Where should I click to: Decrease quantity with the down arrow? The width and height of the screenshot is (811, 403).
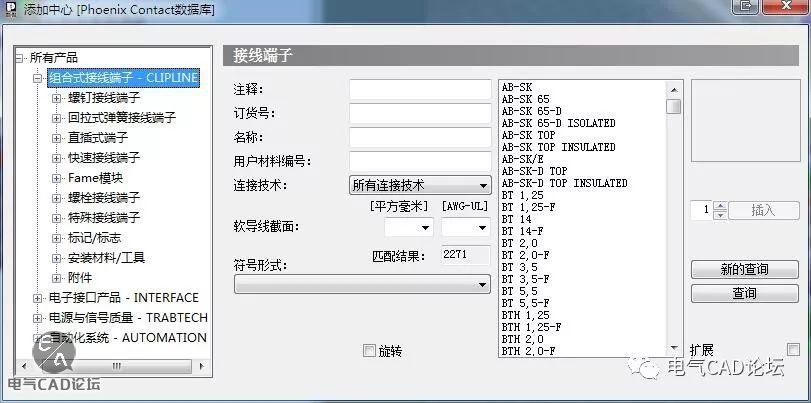(x=720, y=215)
